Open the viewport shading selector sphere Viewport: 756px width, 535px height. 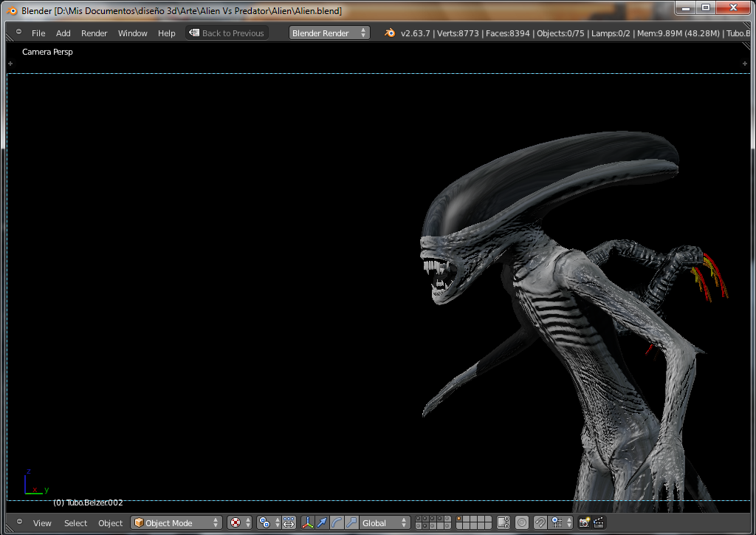(x=236, y=523)
